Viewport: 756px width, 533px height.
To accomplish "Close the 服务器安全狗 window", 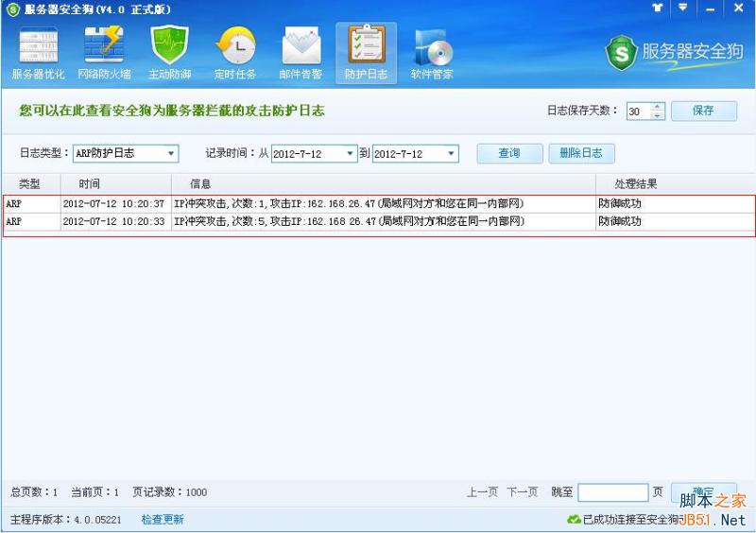I will tap(738, 8).
